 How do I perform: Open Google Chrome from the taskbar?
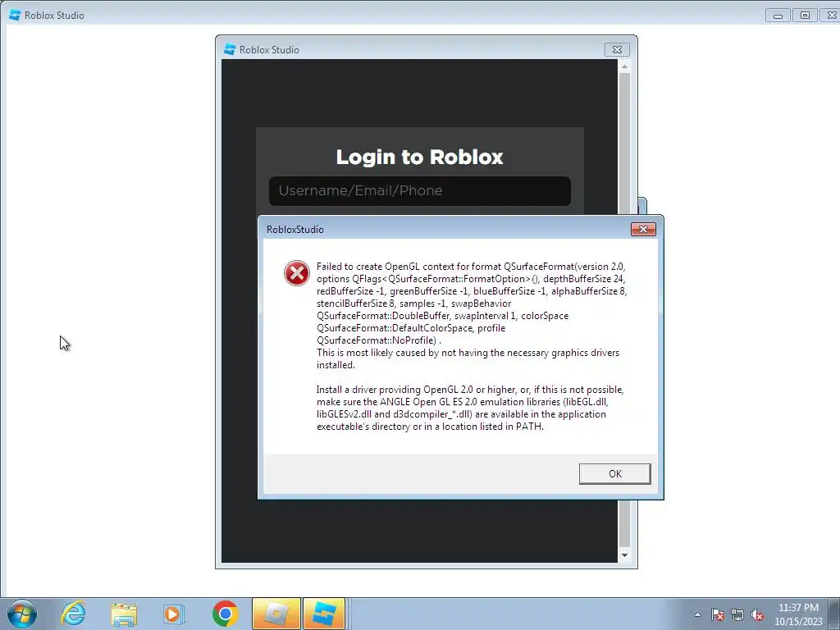pos(225,614)
